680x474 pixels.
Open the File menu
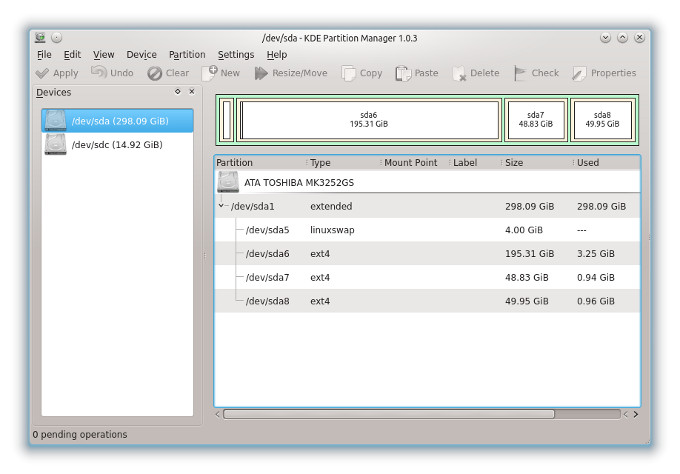(44, 55)
